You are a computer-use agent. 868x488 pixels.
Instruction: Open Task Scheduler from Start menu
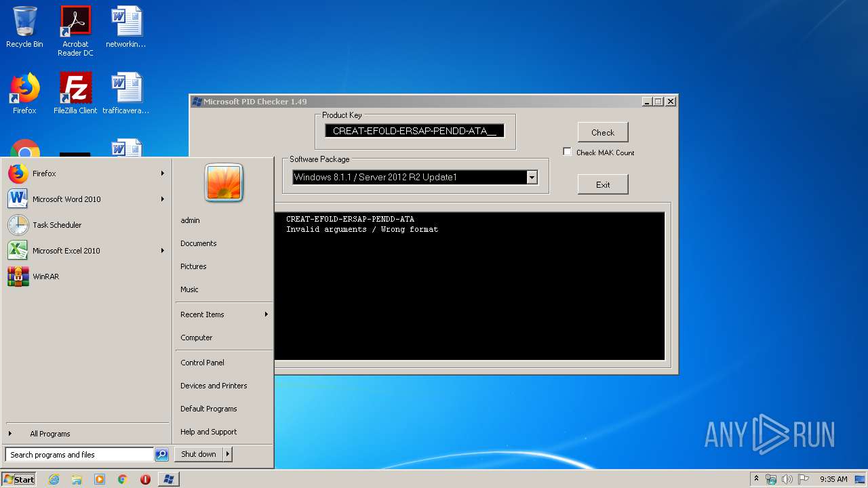(x=86, y=225)
